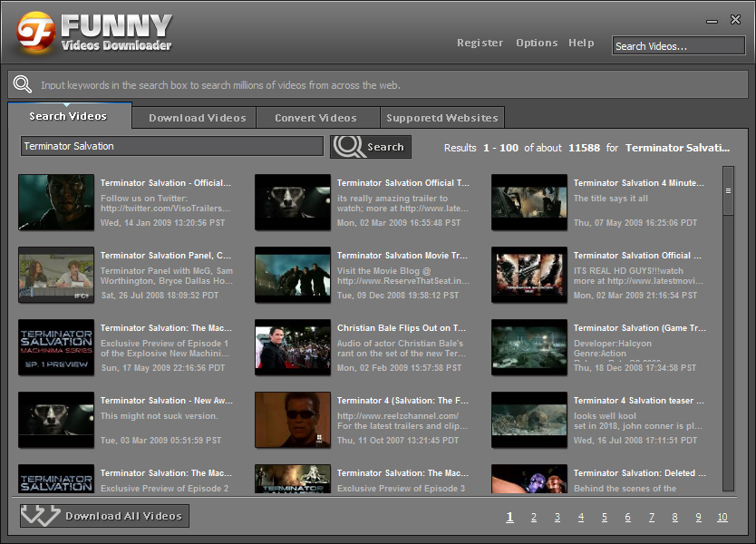Select title 'Terminator Salvation Movie Tr...'
The width and height of the screenshot is (756, 544).
point(402,255)
